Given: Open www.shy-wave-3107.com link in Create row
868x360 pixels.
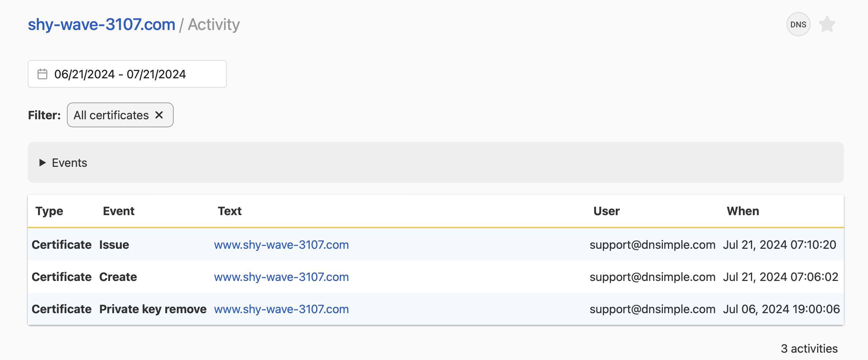Looking at the screenshot, I should coord(281,277).
